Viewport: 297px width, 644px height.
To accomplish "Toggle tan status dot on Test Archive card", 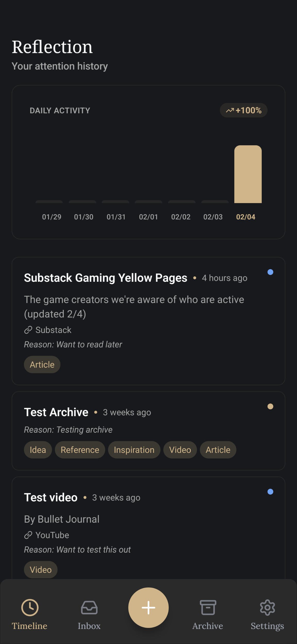I will 270,407.
